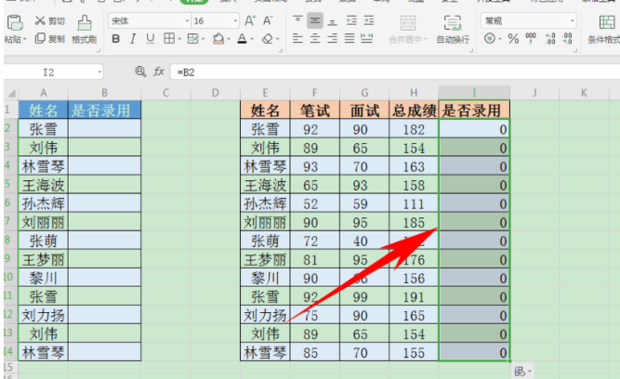Expand the fill color dropdown arrow
The height and width of the screenshot is (379, 620).
coord(229,39)
